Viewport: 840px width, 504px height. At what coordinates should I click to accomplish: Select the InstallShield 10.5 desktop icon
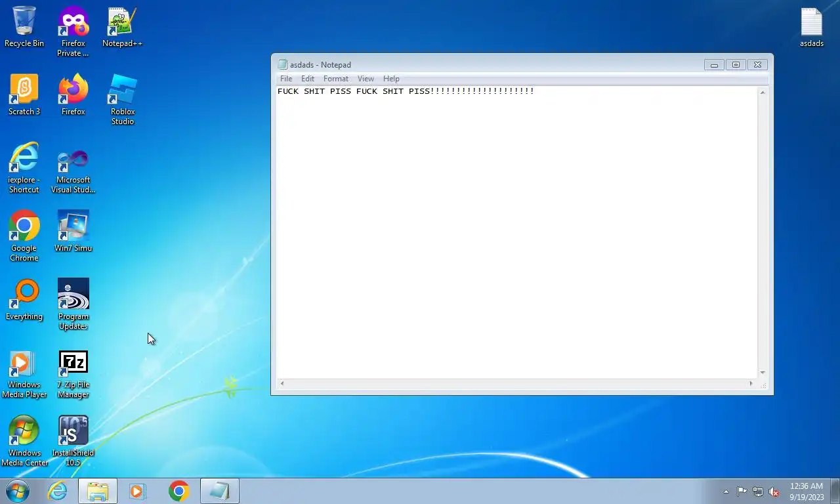73,441
